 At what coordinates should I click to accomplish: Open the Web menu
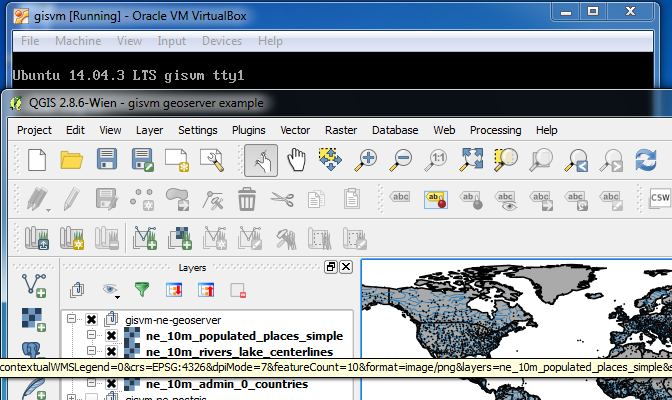click(x=444, y=130)
